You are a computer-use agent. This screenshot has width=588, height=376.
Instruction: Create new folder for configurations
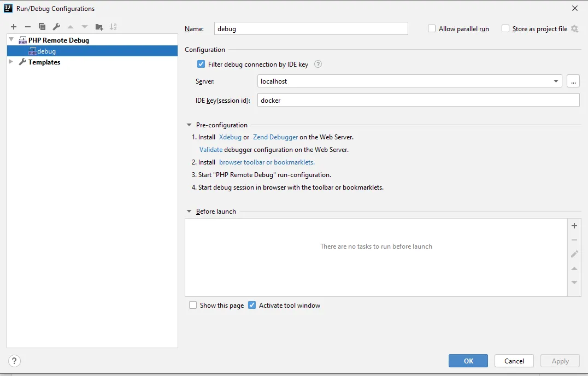(x=99, y=27)
